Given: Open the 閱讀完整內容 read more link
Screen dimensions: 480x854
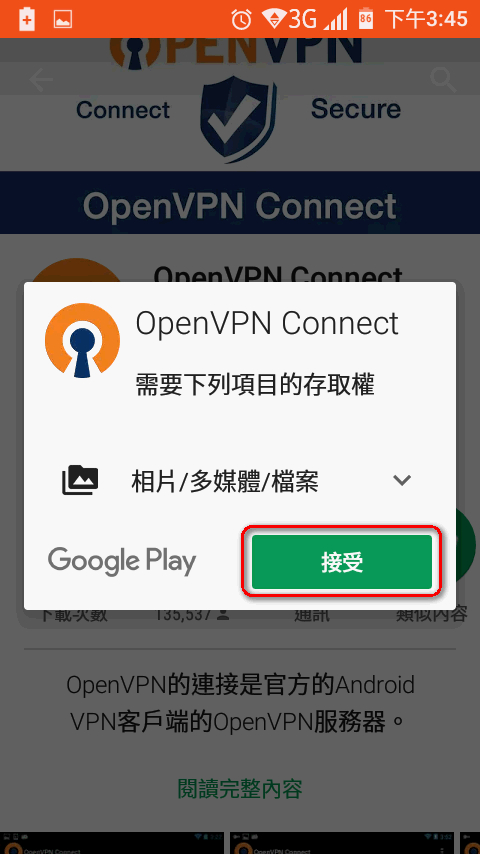Looking at the screenshot, I should pos(240,788).
